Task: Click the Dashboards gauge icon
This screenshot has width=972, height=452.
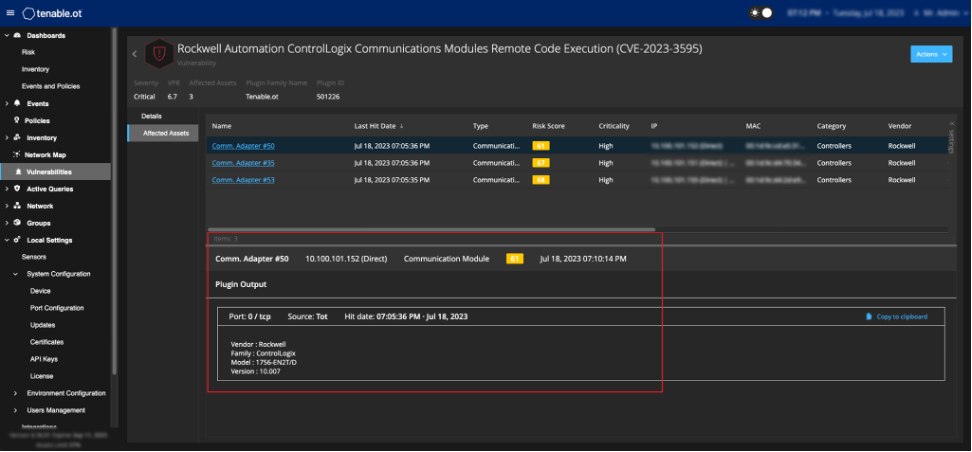Action: point(17,35)
